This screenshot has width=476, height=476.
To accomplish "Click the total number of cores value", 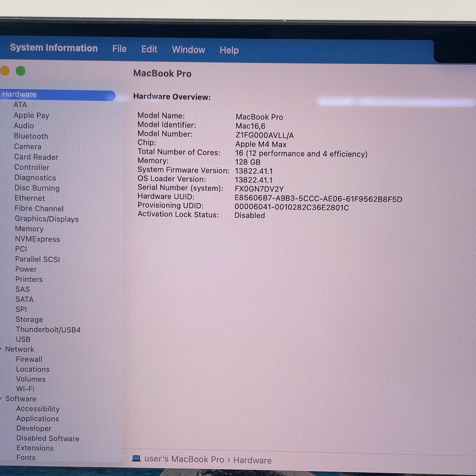I will tap(301, 154).
